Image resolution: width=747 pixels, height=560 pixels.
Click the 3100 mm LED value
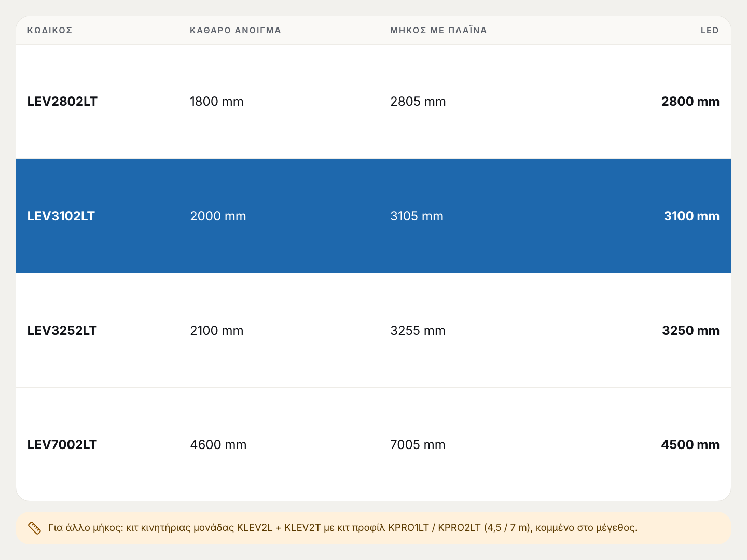point(692,216)
